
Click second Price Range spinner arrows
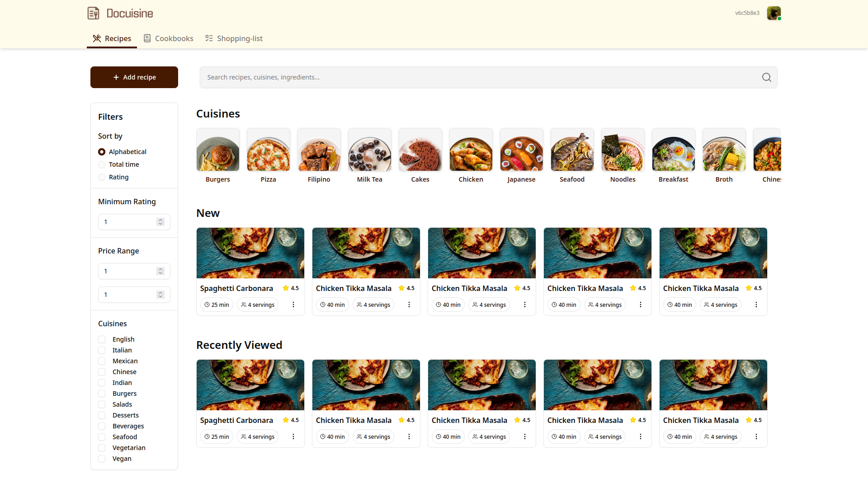tap(160, 295)
